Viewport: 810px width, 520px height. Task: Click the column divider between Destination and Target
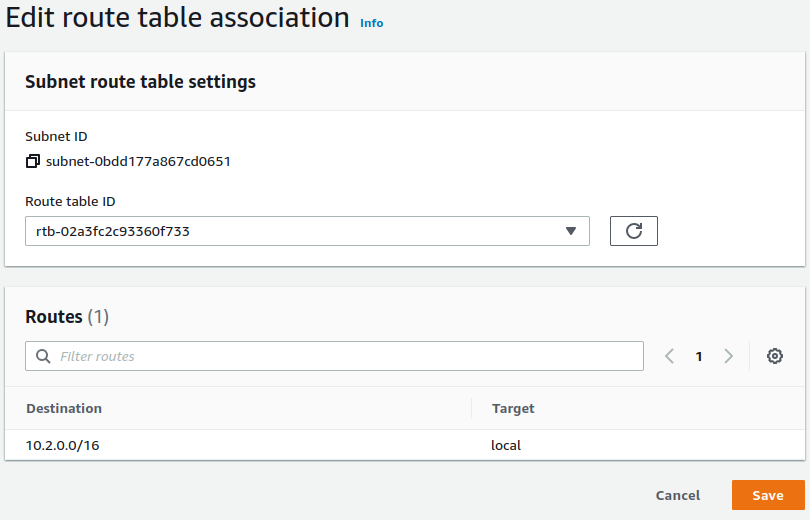[471, 408]
